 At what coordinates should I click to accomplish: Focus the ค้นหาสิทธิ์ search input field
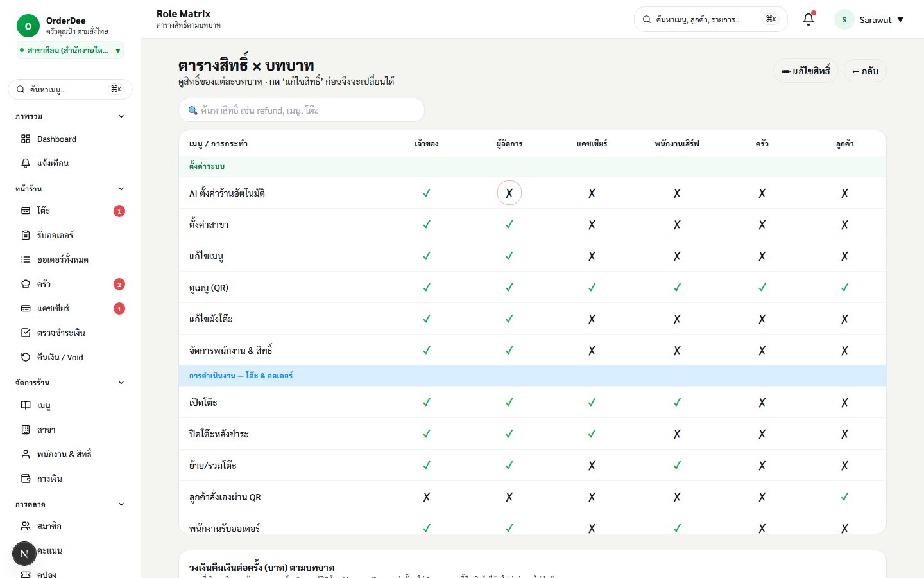[302, 110]
